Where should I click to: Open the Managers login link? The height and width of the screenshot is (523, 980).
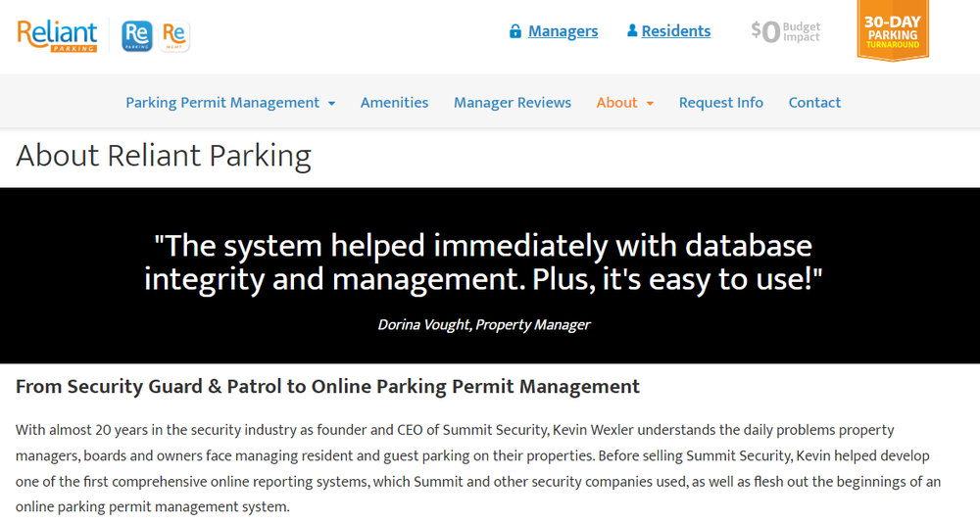563,31
